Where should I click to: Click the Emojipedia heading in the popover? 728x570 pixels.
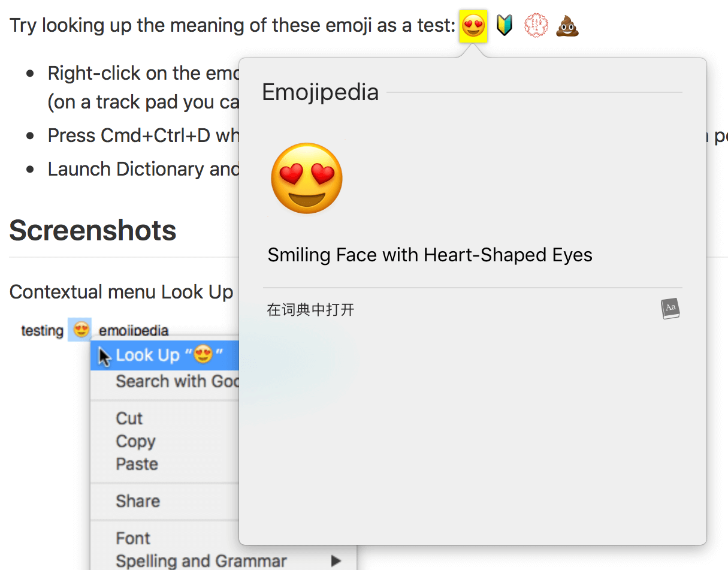[321, 92]
